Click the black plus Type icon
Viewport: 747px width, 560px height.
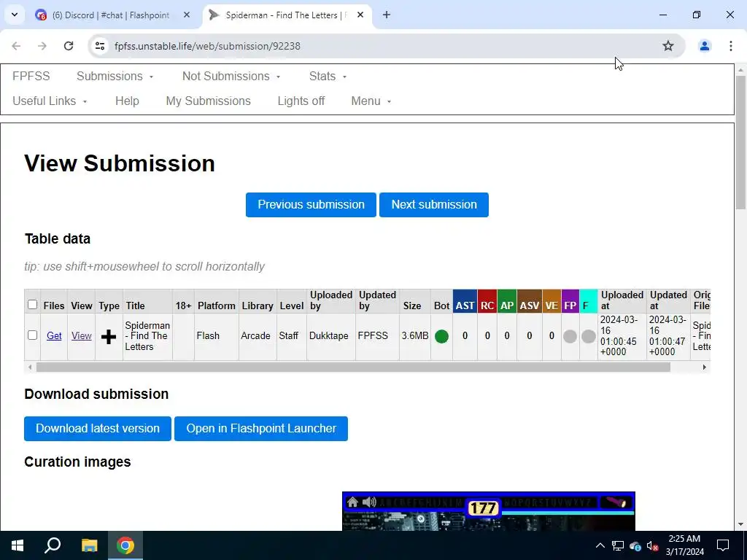point(109,337)
